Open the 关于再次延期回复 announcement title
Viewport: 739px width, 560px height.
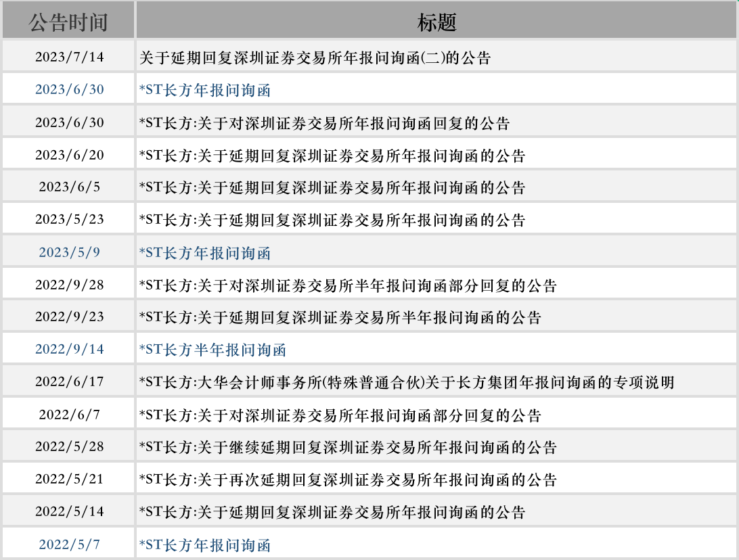tap(348, 480)
